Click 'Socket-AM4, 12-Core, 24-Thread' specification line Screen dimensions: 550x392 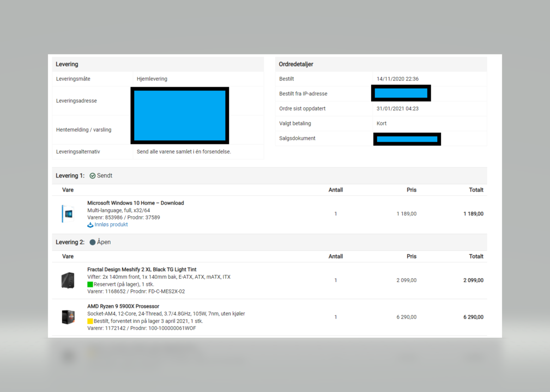166,314
